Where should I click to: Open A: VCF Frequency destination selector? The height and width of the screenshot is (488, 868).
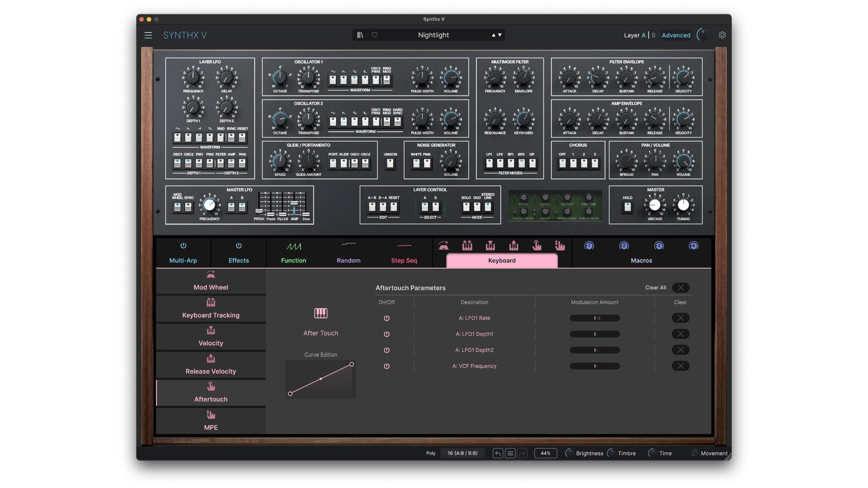tap(474, 366)
